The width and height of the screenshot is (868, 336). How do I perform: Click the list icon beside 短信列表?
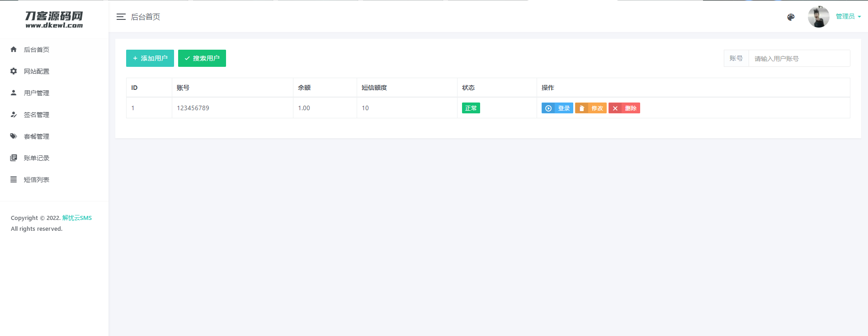(14, 179)
